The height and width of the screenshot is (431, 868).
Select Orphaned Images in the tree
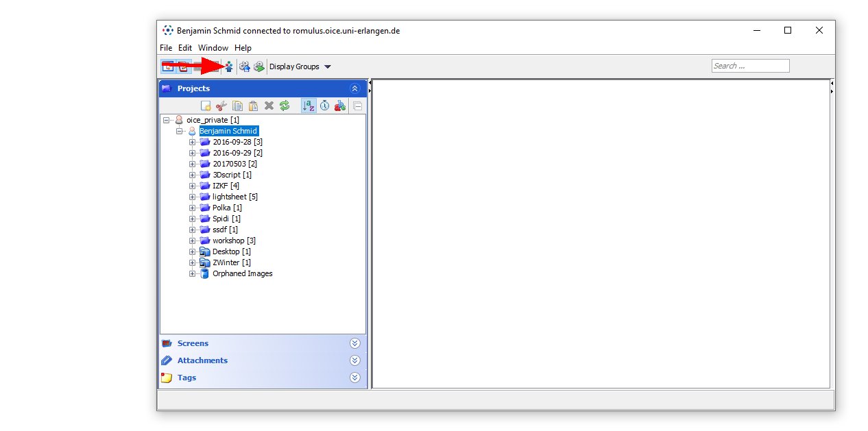[x=242, y=273]
